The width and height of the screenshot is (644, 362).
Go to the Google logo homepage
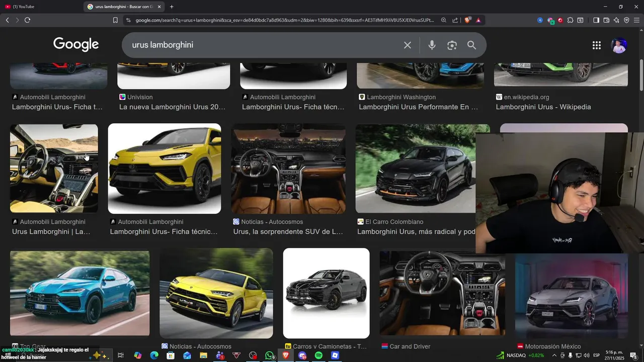[x=76, y=45]
